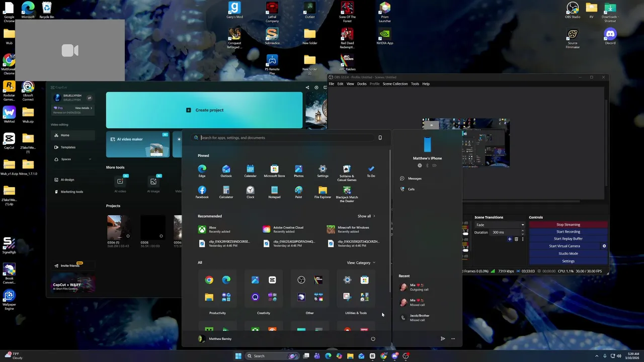Click the Windows Start button on taskbar
Image resolution: width=644 pixels, height=362 pixels.
tap(238, 356)
